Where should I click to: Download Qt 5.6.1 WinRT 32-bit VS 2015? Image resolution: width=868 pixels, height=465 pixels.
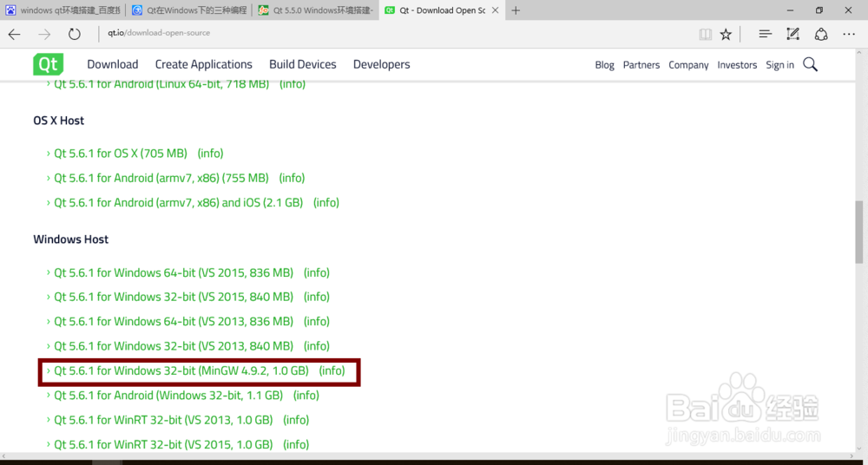pos(163,444)
